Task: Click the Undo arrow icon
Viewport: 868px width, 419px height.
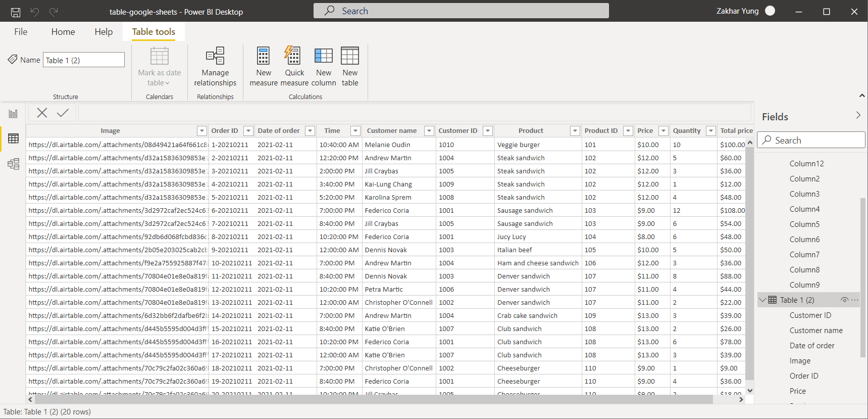Action: [34, 12]
